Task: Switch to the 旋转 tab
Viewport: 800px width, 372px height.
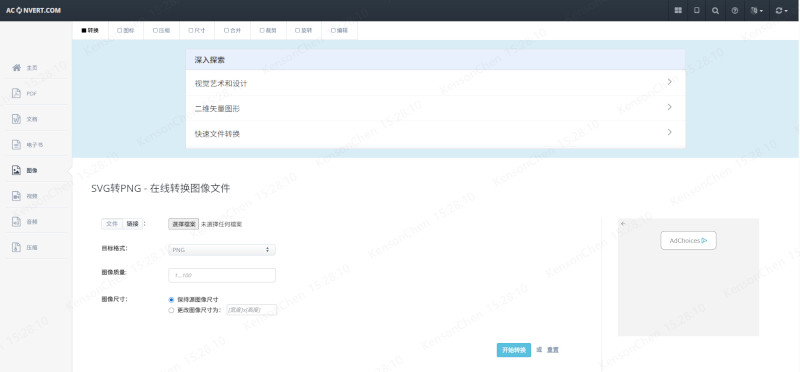Action: click(304, 31)
